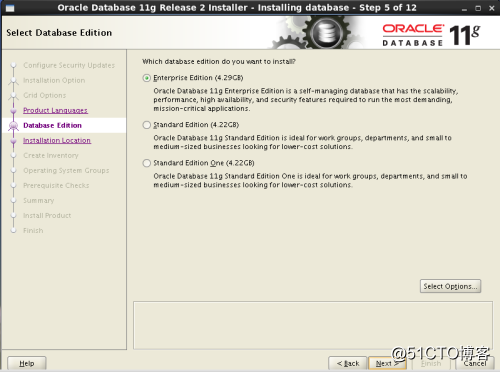This screenshot has height=372, width=500.
Task: Click the greyed-out Finish button
Action: [x=431, y=363]
